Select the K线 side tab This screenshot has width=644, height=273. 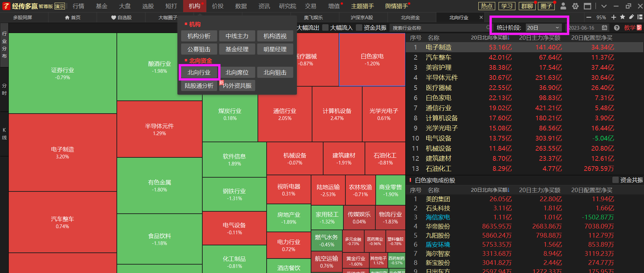coord(4,134)
